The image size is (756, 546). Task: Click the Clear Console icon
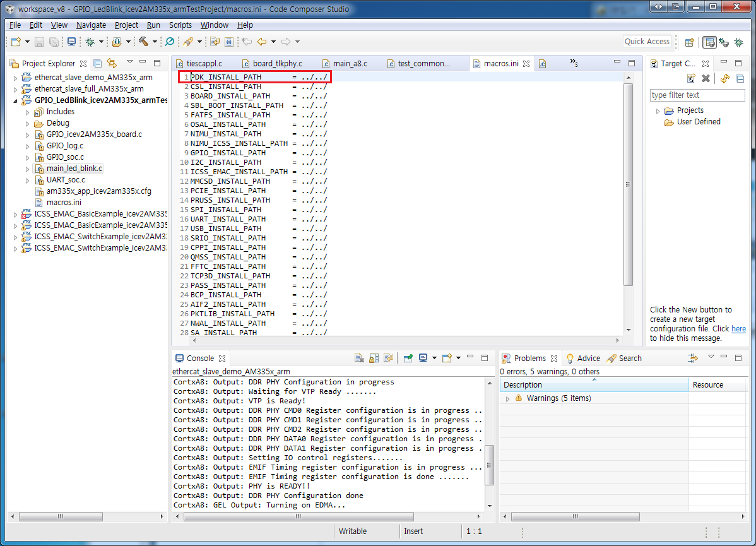(x=358, y=358)
